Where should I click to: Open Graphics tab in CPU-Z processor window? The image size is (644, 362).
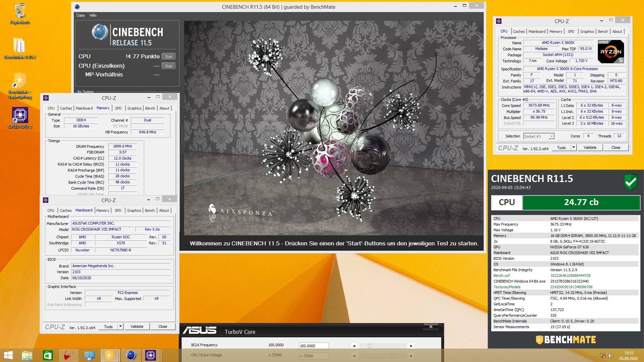coord(587,32)
